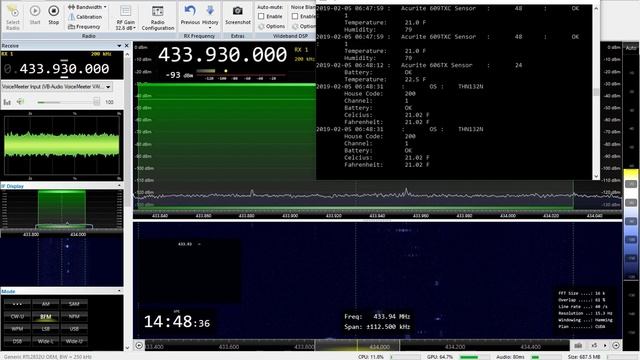Click the main 433.930.000 frequency display

222,55
